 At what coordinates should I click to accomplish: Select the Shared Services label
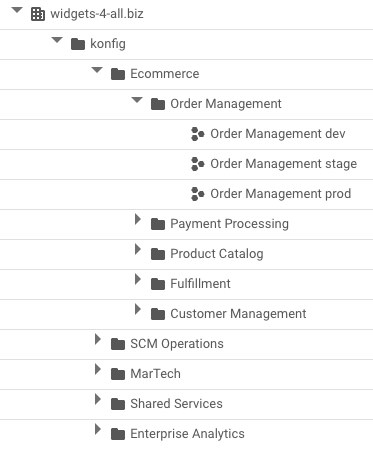pyautogui.click(x=176, y=404)
